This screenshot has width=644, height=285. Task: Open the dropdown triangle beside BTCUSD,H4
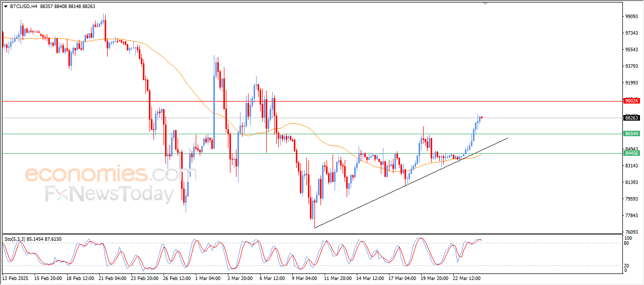[6, 6]
